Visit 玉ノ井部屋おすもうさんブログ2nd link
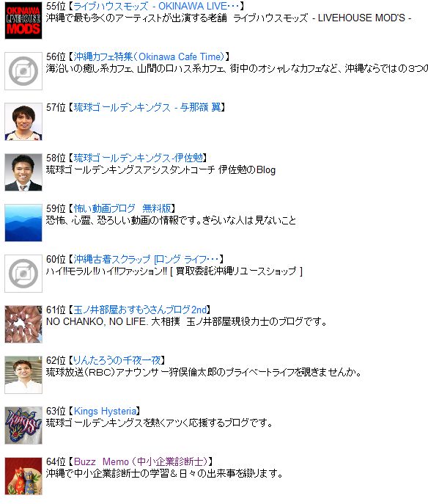 pos(140,310)
